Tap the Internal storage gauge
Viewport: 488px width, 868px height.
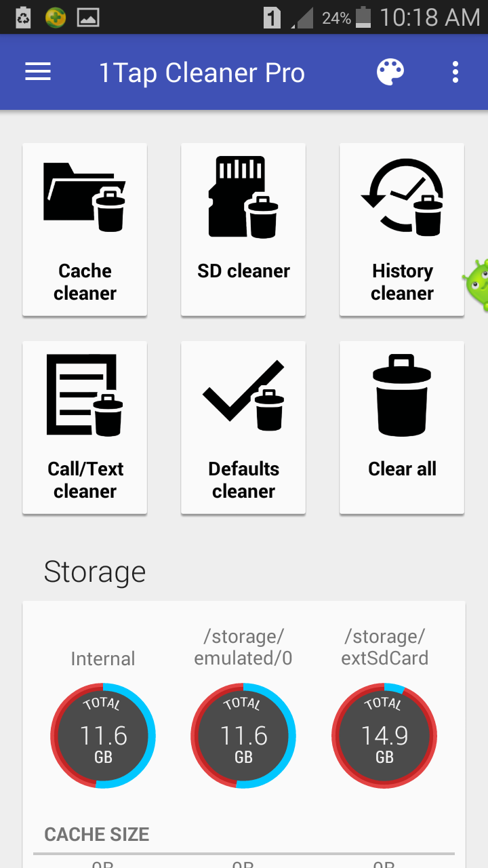(x=103, y=736)
